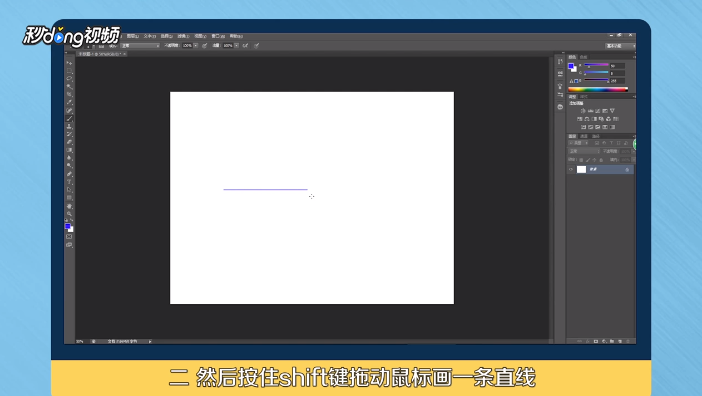Select the Path Selection tool

(x=69, y=189)
